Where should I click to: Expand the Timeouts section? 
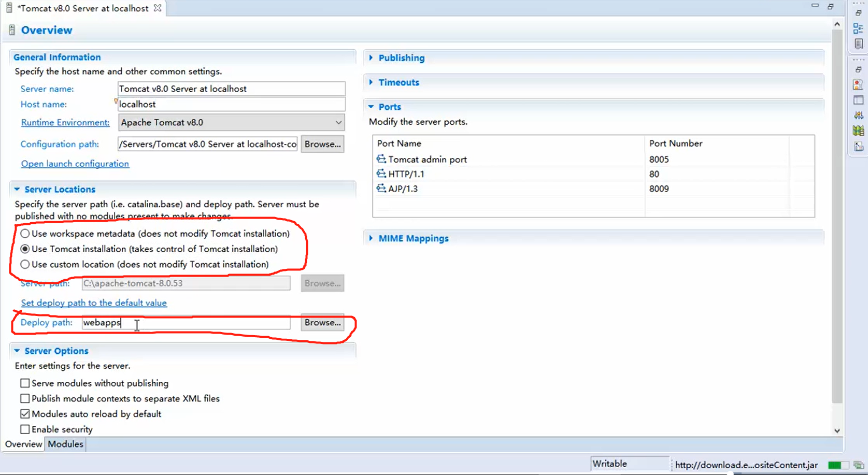(x=371, y=82)
